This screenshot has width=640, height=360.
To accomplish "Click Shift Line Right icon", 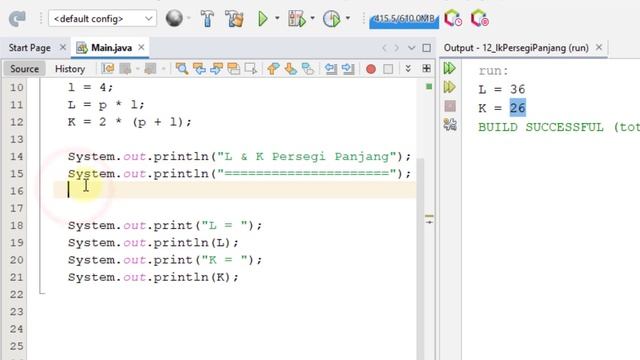I will (x=348, y=69).
